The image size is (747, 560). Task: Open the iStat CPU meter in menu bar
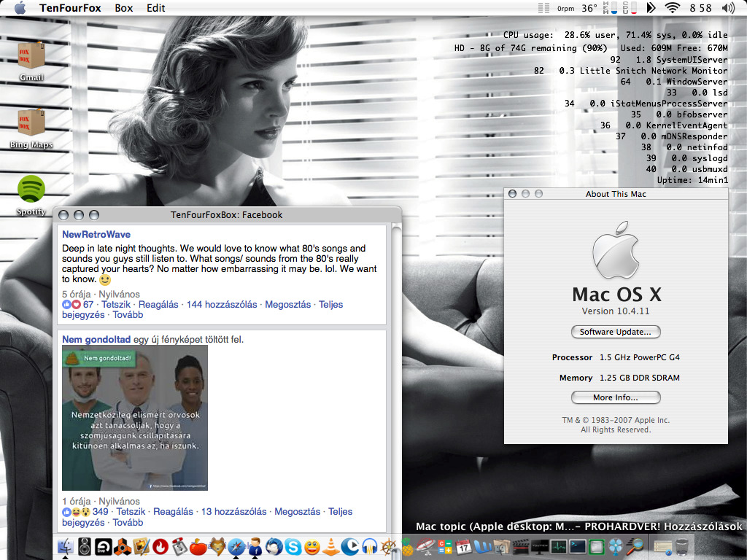coord(630,7)
